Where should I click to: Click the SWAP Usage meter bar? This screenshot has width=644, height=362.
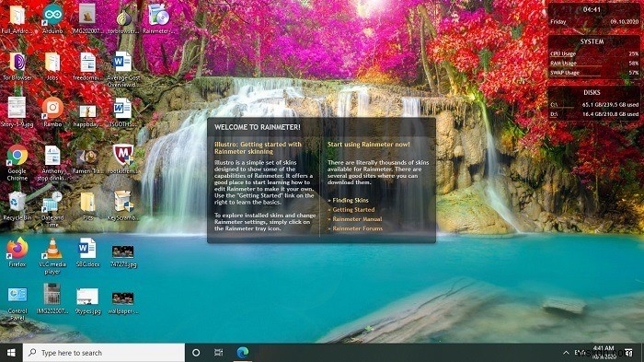coord(594,73)
